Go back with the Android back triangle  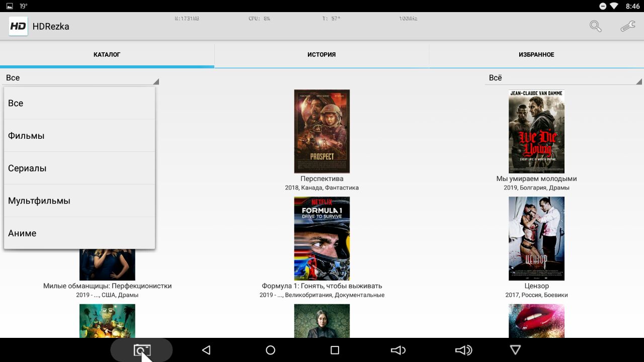pos(206,350)
